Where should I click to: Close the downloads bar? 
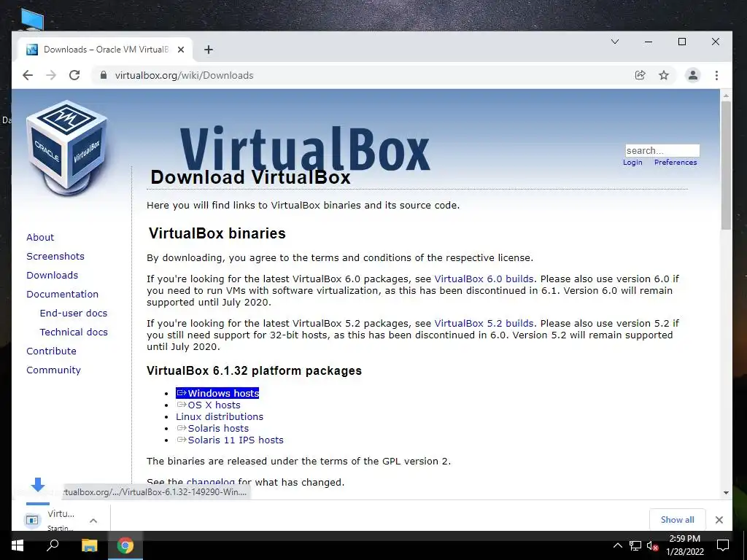719,520
